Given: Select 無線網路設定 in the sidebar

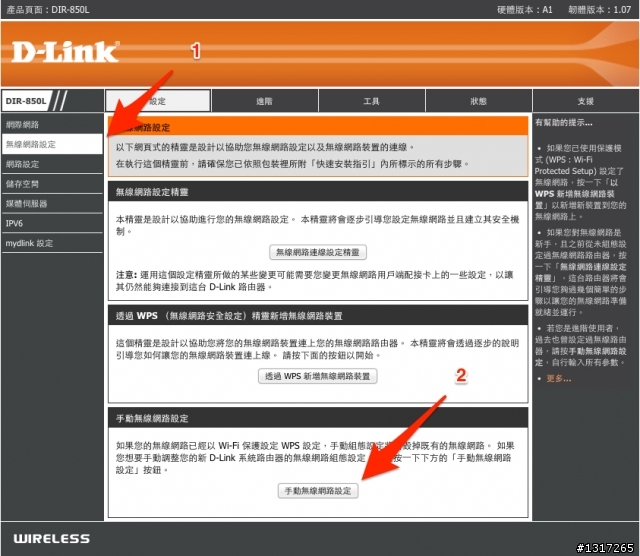Looking at the screenshot, I should point(52,144).
